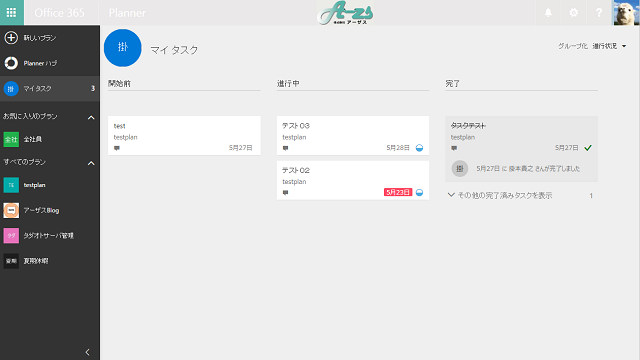Click the grey completed-by avatar in タスクテスト

pyautogui.click(x=460, y=169)
